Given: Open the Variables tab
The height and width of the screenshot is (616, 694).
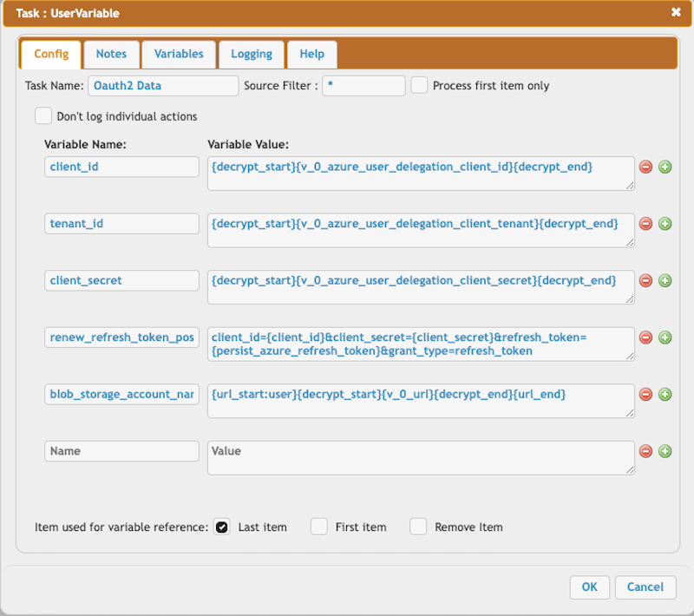Looking at the screenshot, I should pyautogui.click(x=179, y=55).
